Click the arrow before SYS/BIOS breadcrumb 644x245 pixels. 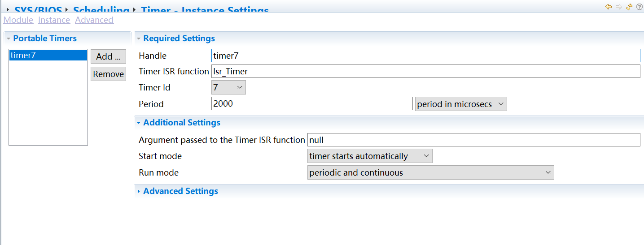tap(8, 9)
